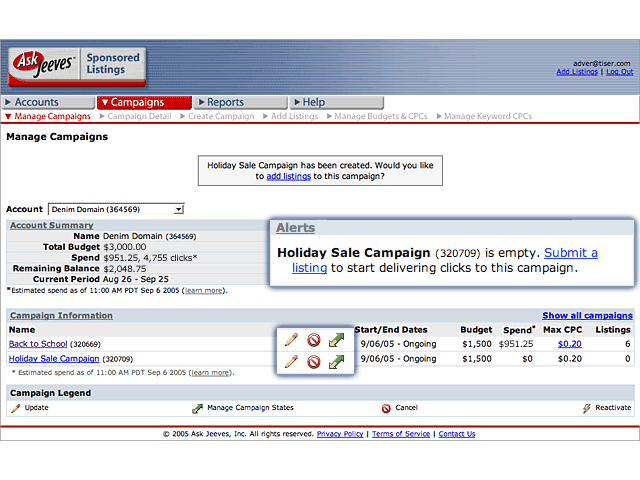Open the Help navigation tab
The height and width of the screenshot is (480, 640).
[337, 102]
